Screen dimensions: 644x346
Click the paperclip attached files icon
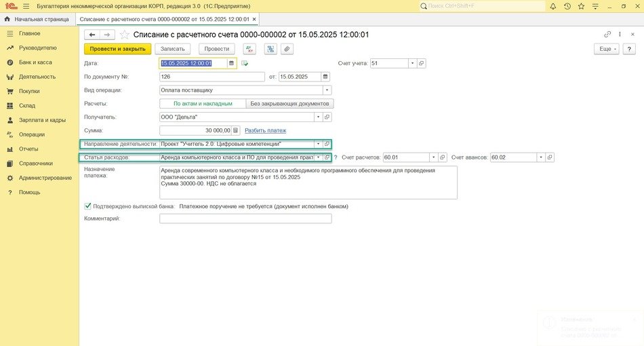(287, 49)
